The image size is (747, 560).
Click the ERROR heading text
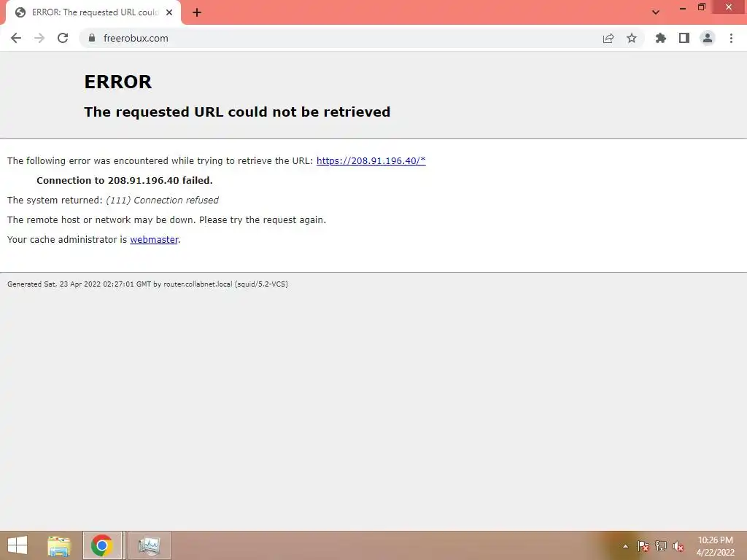point(117,82)
